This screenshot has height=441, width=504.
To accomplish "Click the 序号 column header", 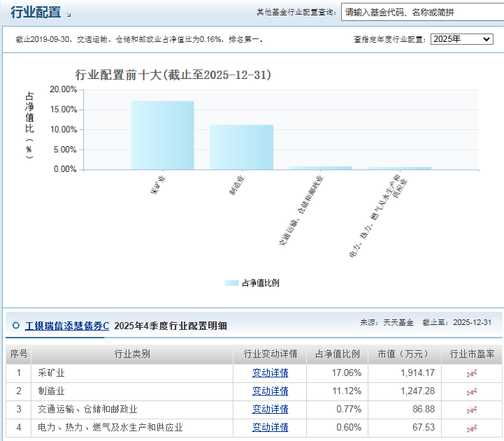I will point(19,354).
